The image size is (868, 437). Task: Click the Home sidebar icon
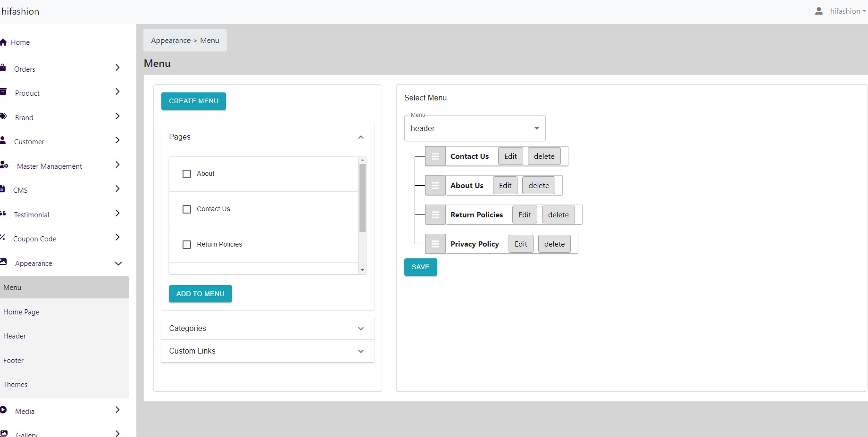(3, 42)
